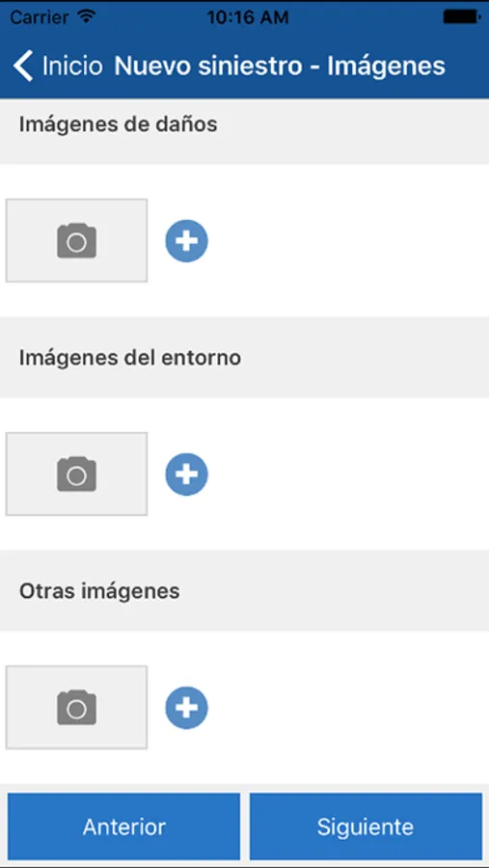
Task: Tap the back chevron arrow
Action: [x=23, y=66]
